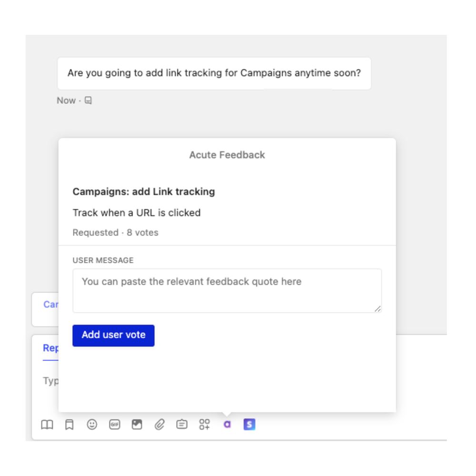Click the blue S app icon
The image size is (476, 476).
point(249,425)
